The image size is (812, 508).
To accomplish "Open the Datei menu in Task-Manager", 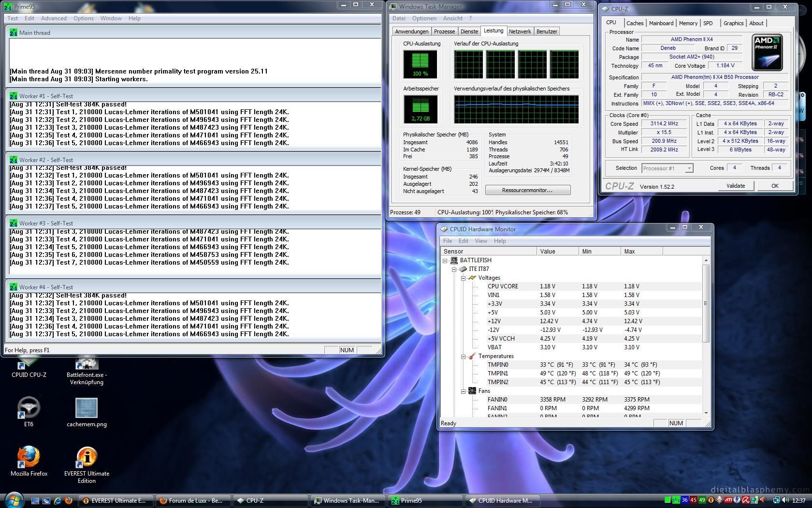I will pos(399,18).
